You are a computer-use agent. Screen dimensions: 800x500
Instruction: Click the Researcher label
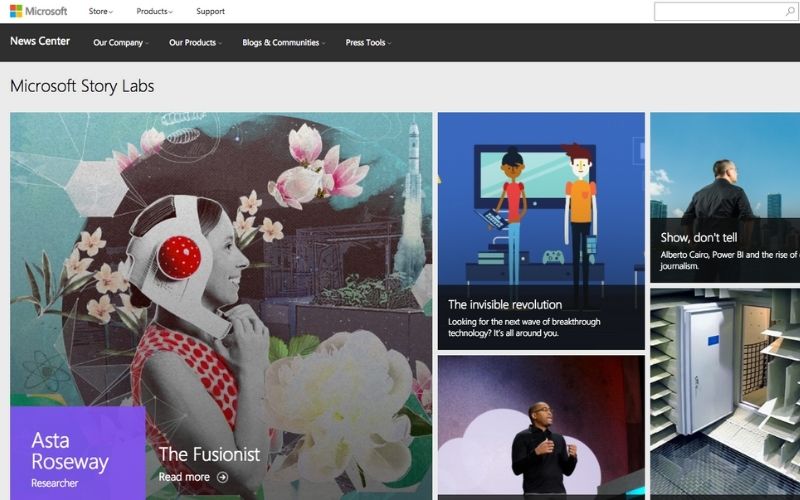55,483
